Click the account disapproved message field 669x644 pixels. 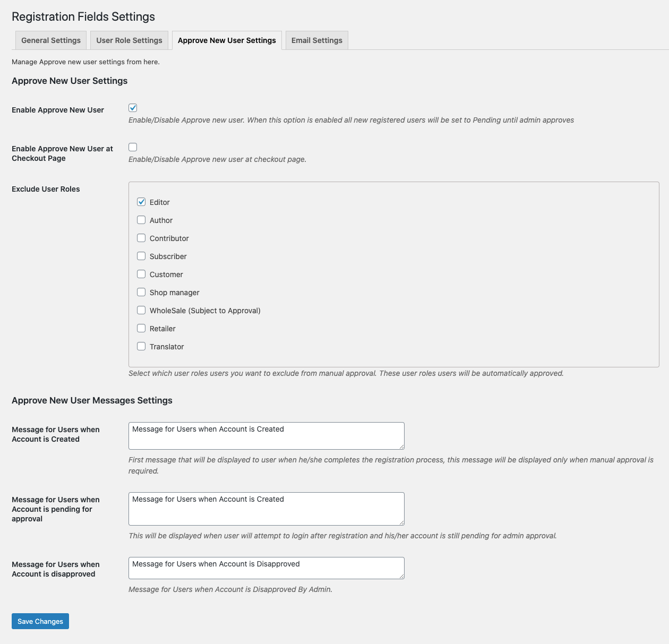click(266, 568)
